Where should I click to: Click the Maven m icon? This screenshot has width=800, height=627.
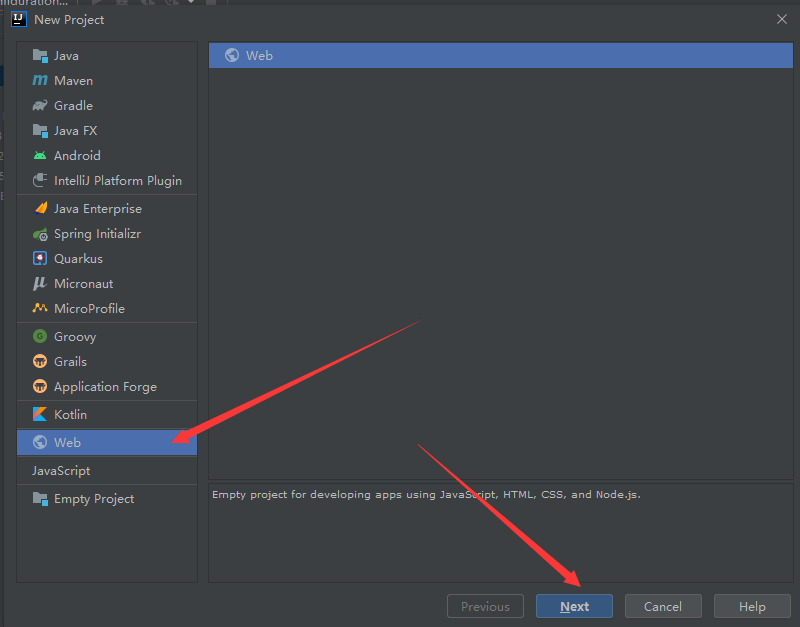click(x=40, y=81)
